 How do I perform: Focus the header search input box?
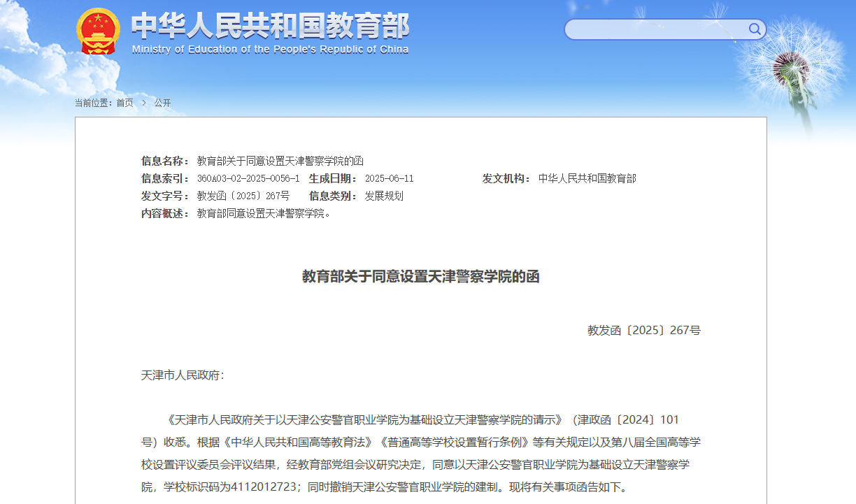tap(656, 29)
